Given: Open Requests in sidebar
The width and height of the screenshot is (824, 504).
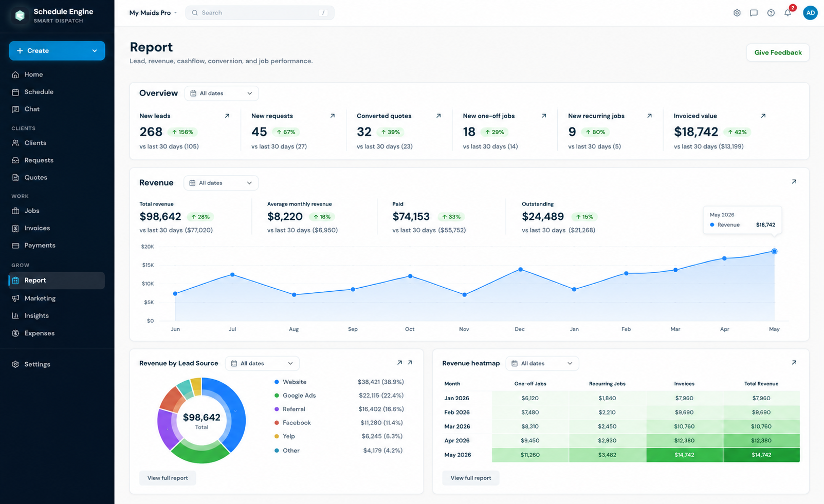Looking at the screenshot, I should click(x=57, y=160).
